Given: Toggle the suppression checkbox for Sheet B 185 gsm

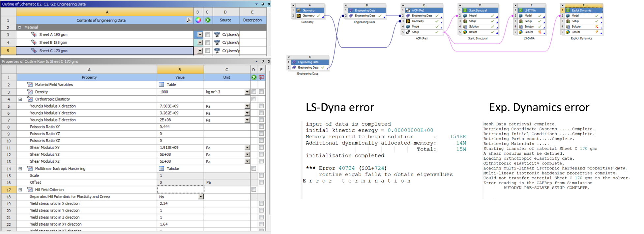Looking at the screenshot, I should tap(208, 42).
